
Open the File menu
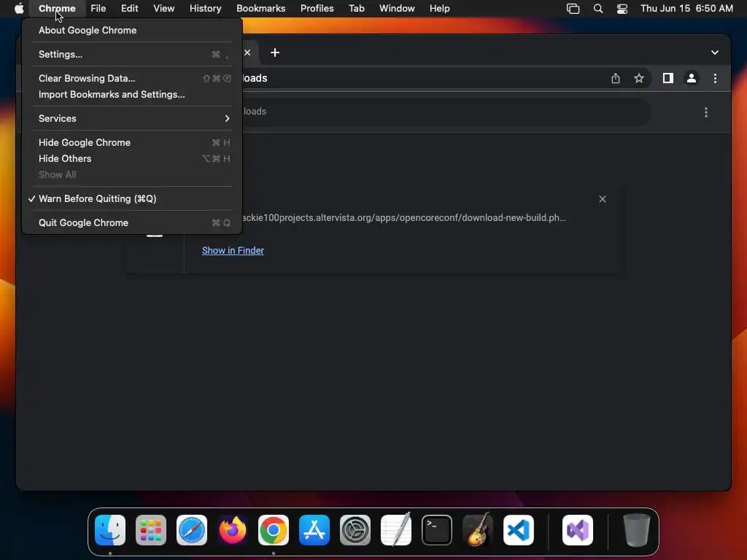pyautogui.click(x=98, y=9)
